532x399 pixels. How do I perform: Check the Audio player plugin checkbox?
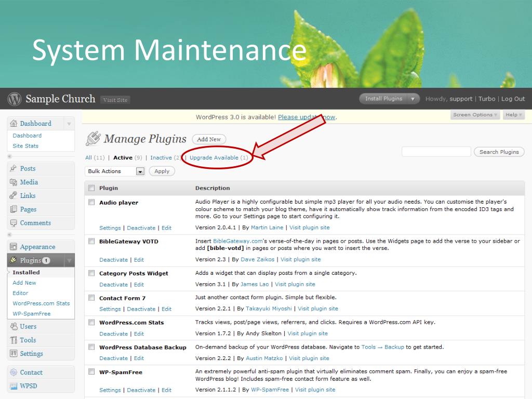click(91, 202)
